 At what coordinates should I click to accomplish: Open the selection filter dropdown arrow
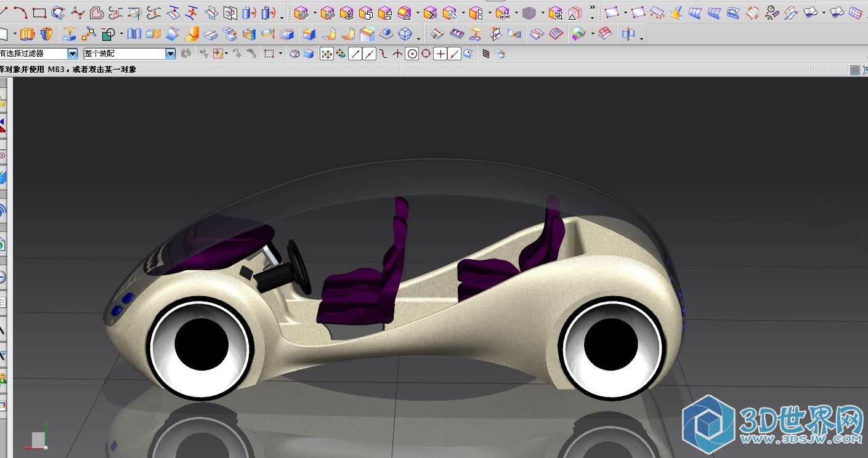coord(73,54)
